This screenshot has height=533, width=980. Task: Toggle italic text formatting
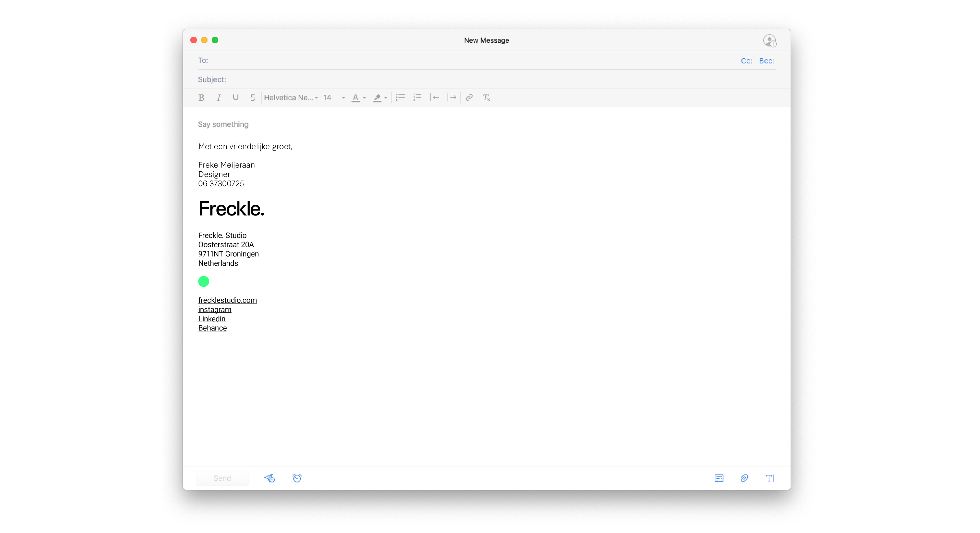click(218, 98)
